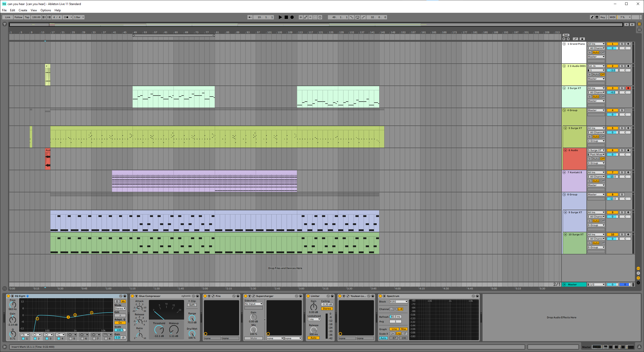This screenshot has width=644, height=352.
Task: Deactivate the Limiter device
Action: (x=308, y=296)
